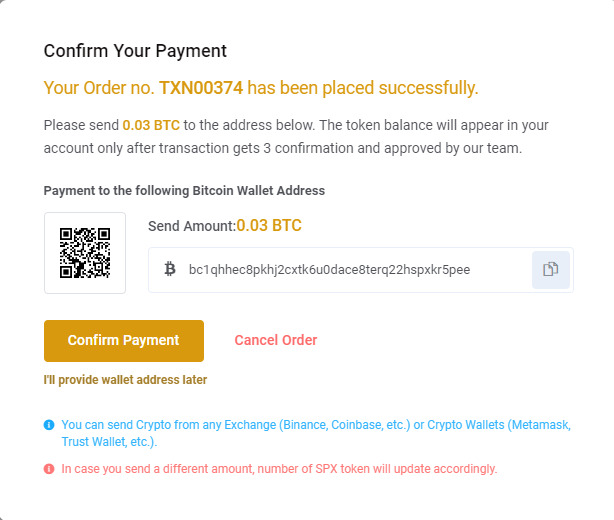Click the 0.03 BTC amount in instructions paragraph
Screen dimensions: 614x520
150,126
